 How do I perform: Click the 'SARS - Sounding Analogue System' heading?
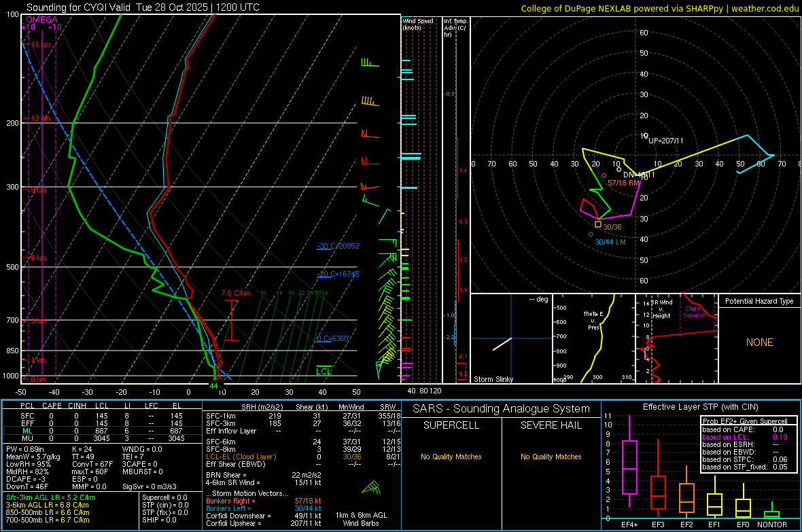coord(502,409)
